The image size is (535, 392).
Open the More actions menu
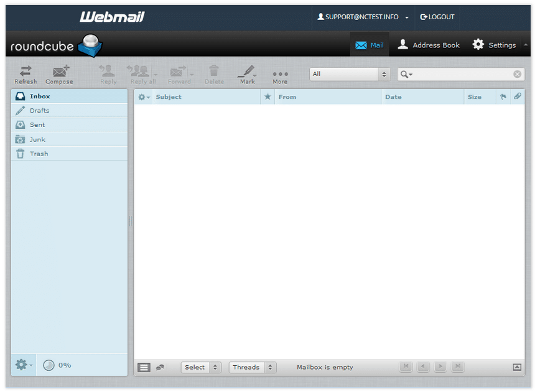pyautogui.click(x=280, y=77)
